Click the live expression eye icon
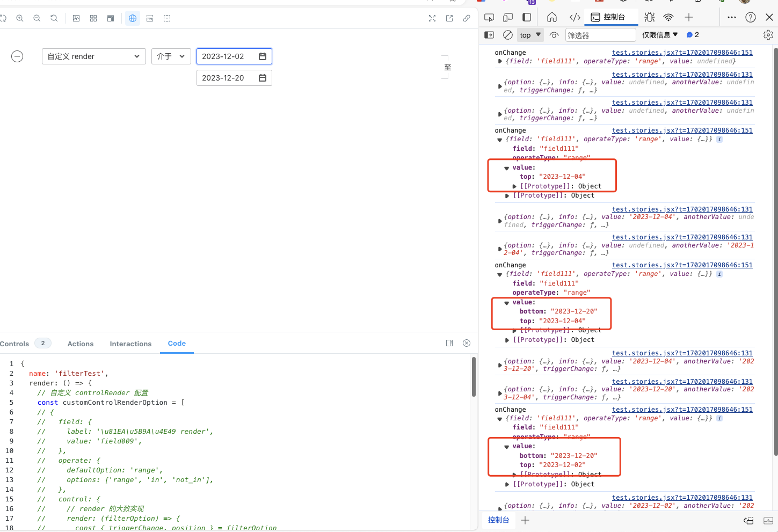 click(555, 35)
